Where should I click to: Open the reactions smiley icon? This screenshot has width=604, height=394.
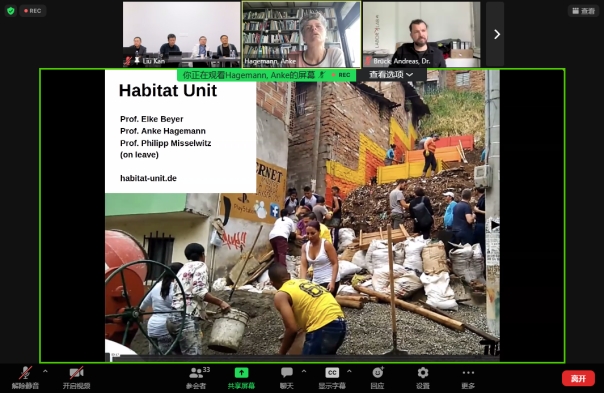click(x=378, y=372)
